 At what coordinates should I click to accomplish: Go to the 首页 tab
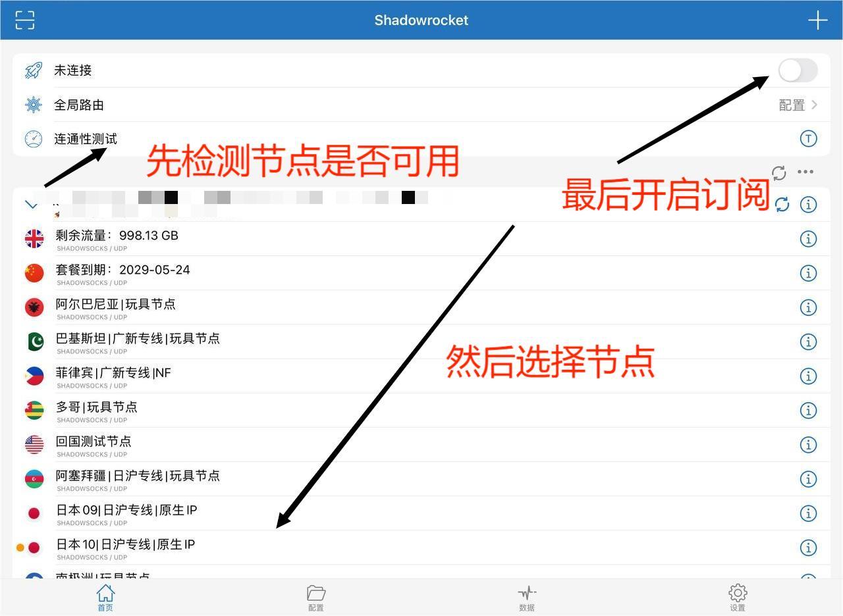point(105,598)
